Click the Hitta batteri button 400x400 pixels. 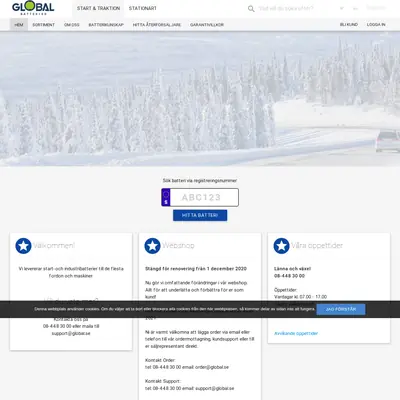click(200, 215)
